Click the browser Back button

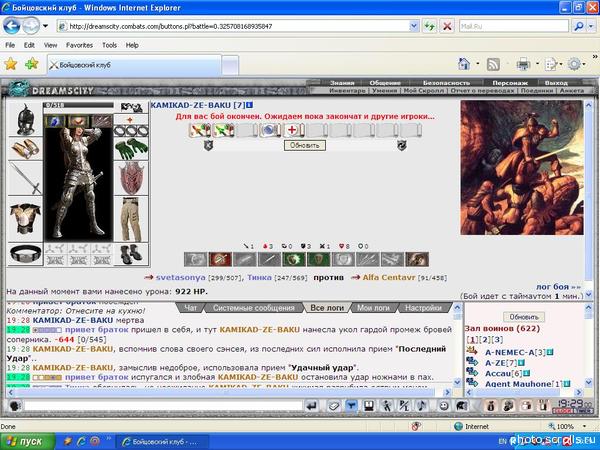(11, 26)
